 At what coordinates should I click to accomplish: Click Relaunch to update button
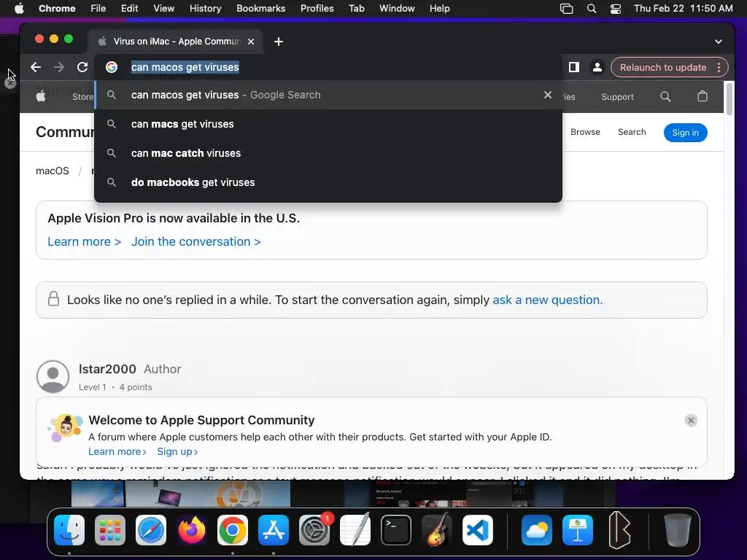point(662,67)
